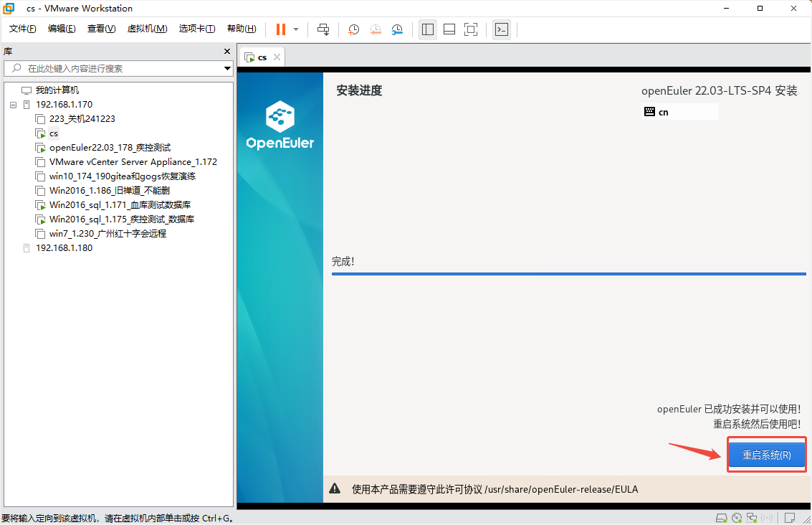The height and width of the screenshot is (525, 812).
Task: Open the 文件(F) menu
Action: (x=22, y=29)
